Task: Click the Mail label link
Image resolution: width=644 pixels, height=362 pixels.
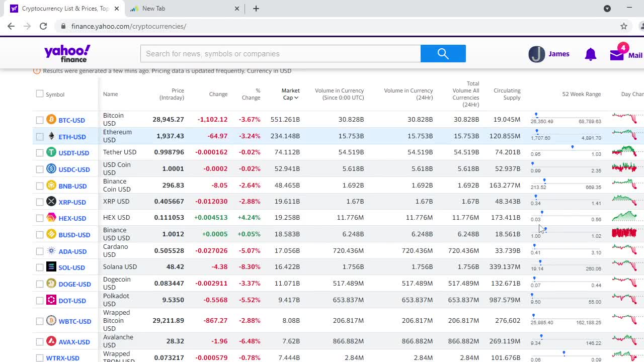Action: [635, 55]
